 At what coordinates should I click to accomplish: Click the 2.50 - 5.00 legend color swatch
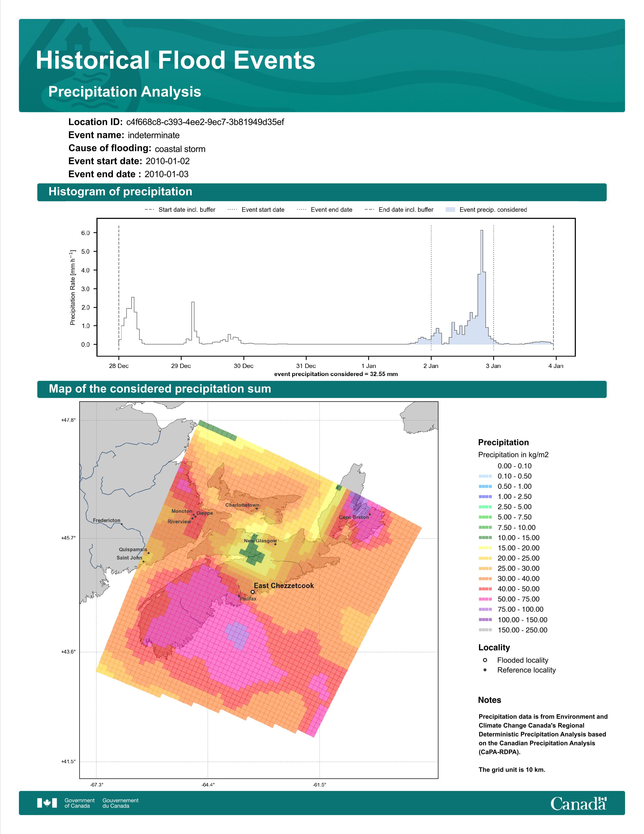click(485, 507)
